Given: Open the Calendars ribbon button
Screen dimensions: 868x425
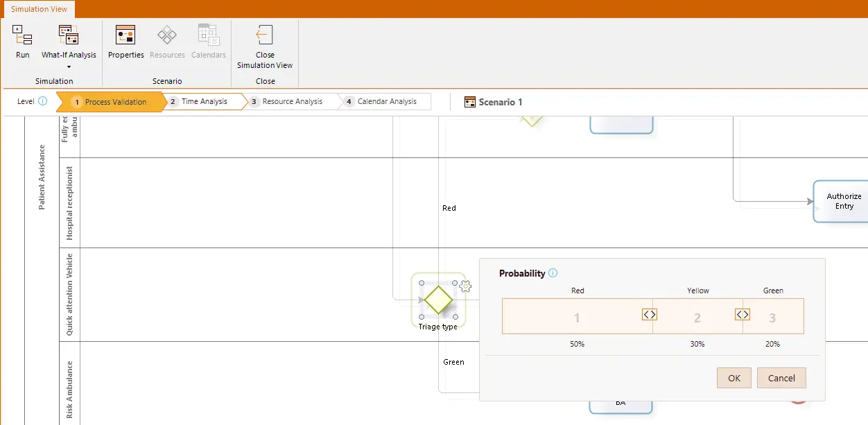Looking at the screenshot, I should [209, 42].
